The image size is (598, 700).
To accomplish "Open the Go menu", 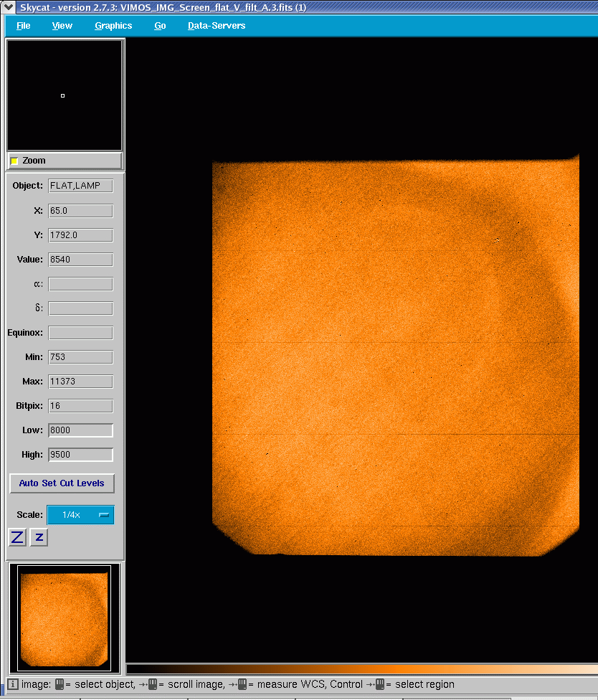I will pyautogui.click(x=160, y=26).
